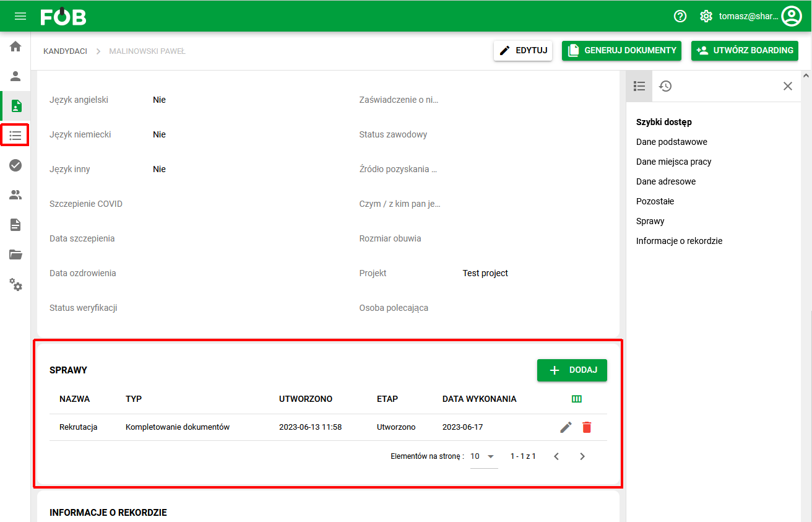Open the hamburger menu
The image size is (812, 522).
pos(20,16)
